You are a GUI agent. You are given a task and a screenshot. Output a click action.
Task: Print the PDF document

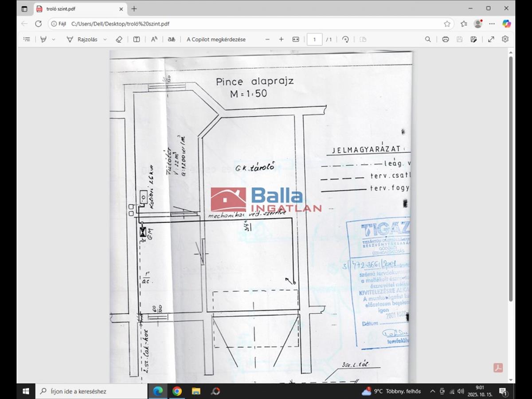(446, 39)
